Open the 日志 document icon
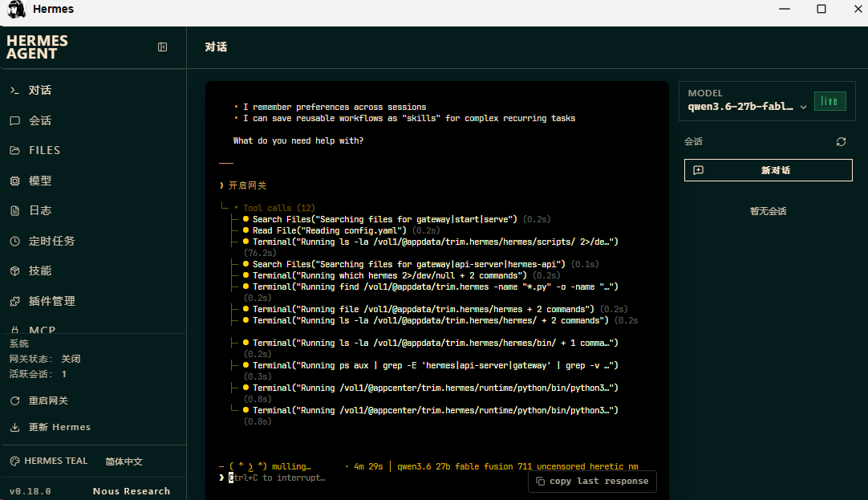The image size is (868, 500). (x=15, y=210)
